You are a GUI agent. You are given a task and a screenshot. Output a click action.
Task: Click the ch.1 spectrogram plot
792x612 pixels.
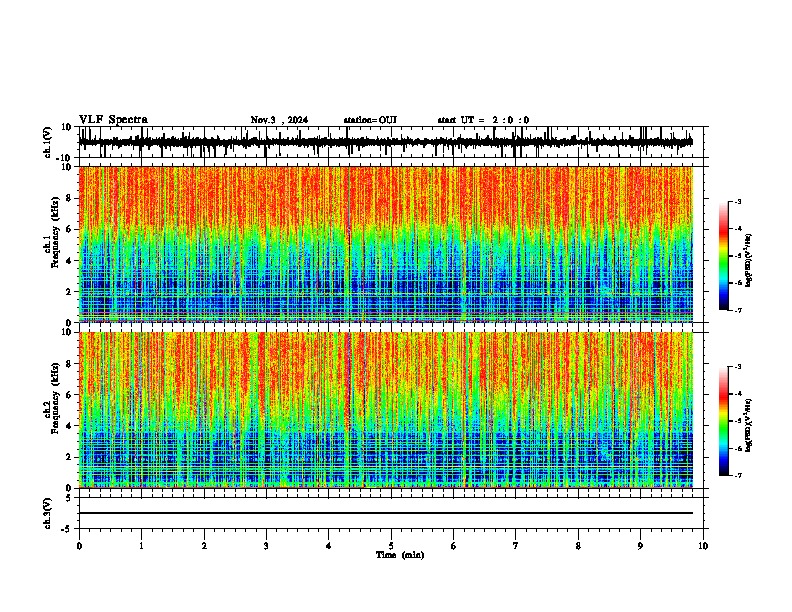click(386, 244)
